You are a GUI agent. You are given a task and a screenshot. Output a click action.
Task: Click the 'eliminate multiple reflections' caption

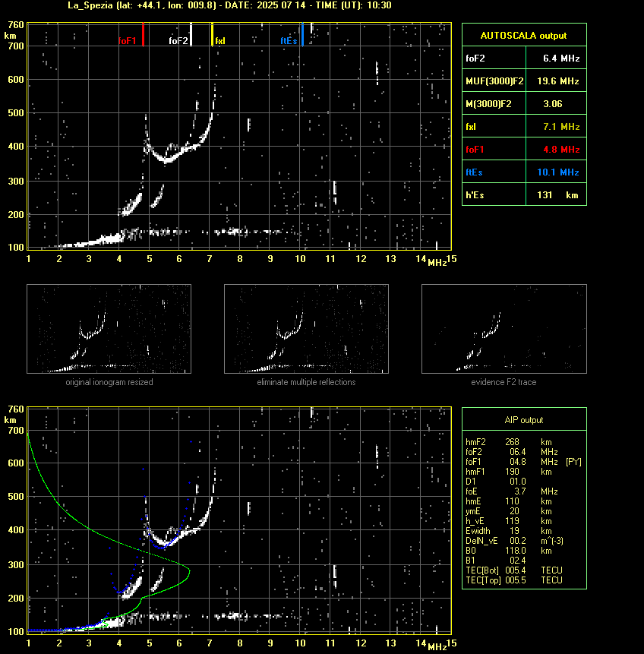(306, 382)
